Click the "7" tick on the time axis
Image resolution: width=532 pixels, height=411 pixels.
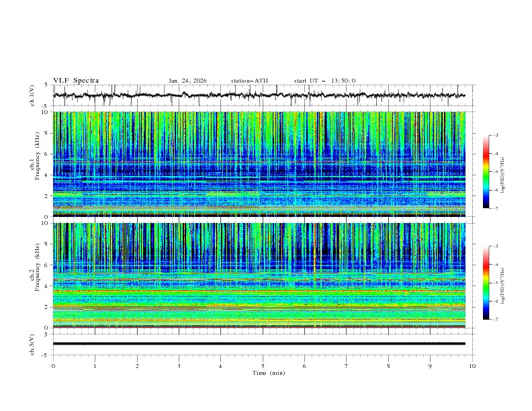pos(347,366)
